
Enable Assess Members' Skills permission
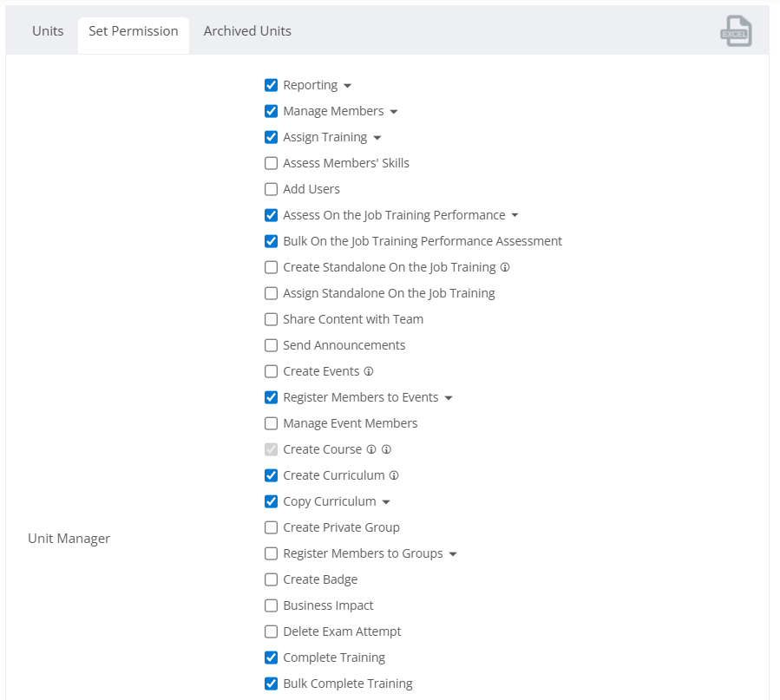pos(271,163)
